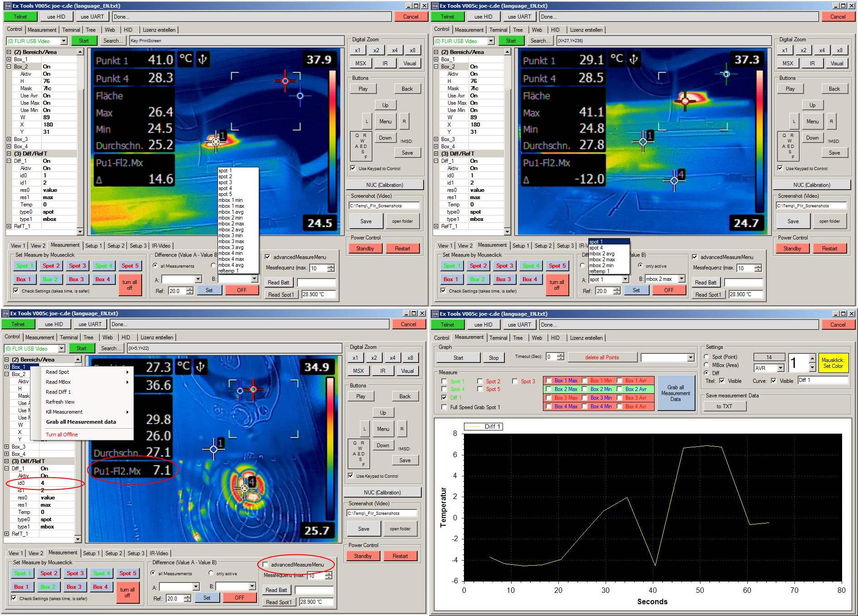Click the anchor icon beside the 34.9 reading
The image size is (858, 616).
200,367
